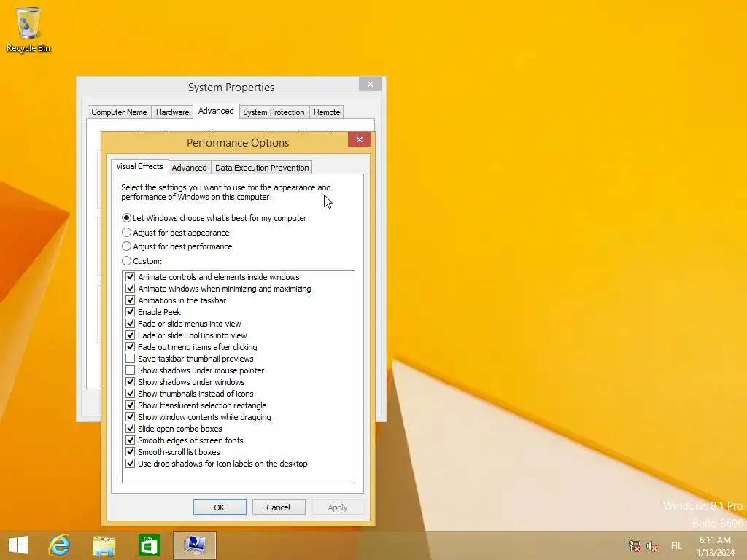The width and height of the screenshot is (747, 560).
Task: Open the Windows Store taskbar icon
Action: [x=149, y=545]
